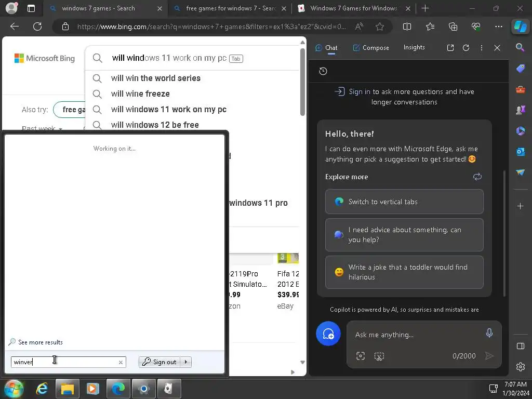Image resolution: width=532 pixels, height=399 pixels.
Task: Open sidebar Drop paper plane icon
Action: click(x=520, y=172)
